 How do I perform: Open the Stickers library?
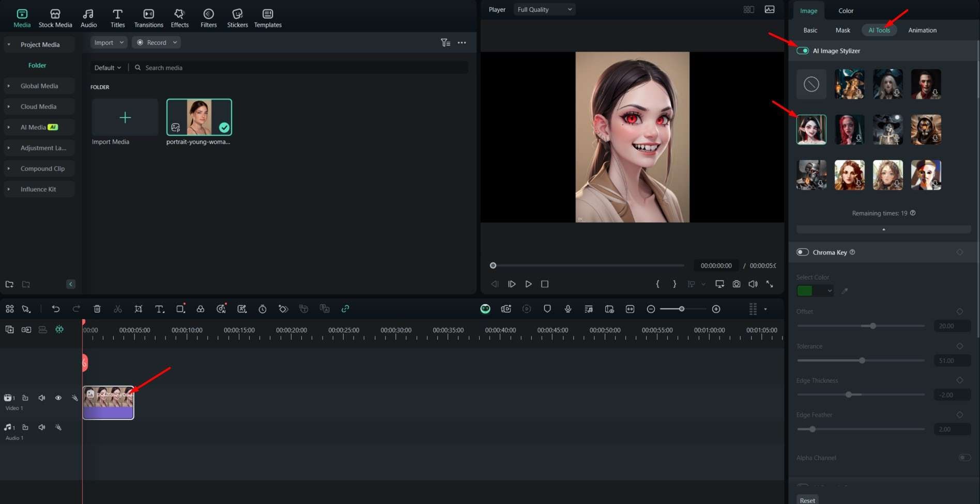(237, 18)
